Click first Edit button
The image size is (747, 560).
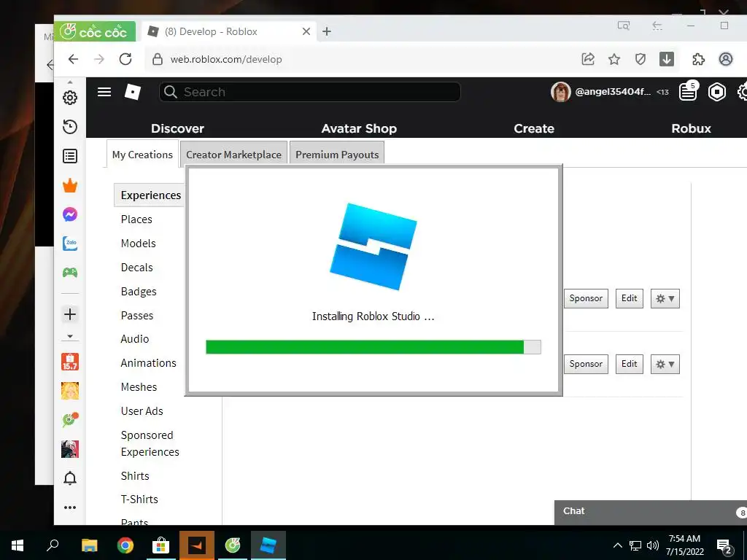pos(630,298)
